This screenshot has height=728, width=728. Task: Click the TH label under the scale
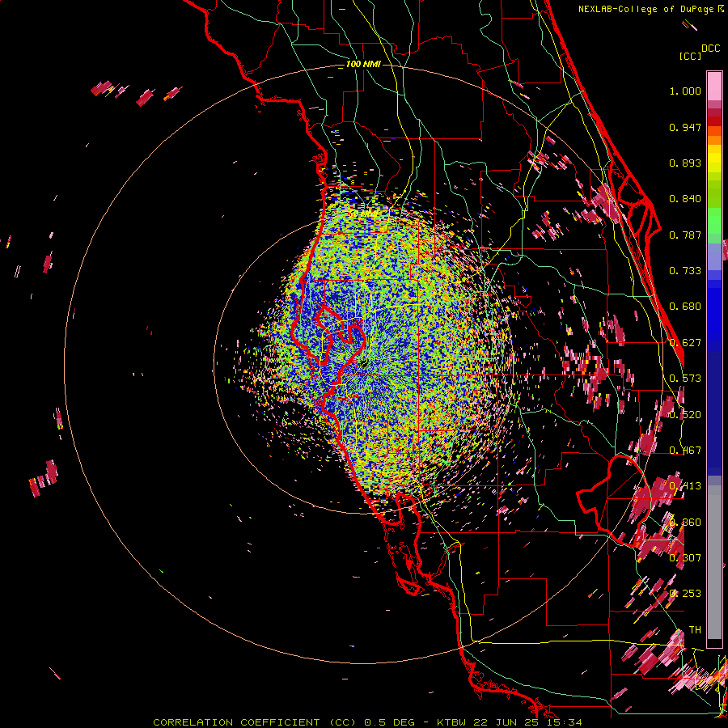pos(695,630)
